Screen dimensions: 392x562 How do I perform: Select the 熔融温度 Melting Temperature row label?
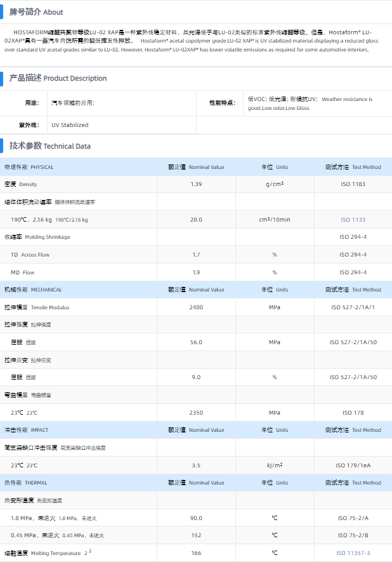click(44, 553)
